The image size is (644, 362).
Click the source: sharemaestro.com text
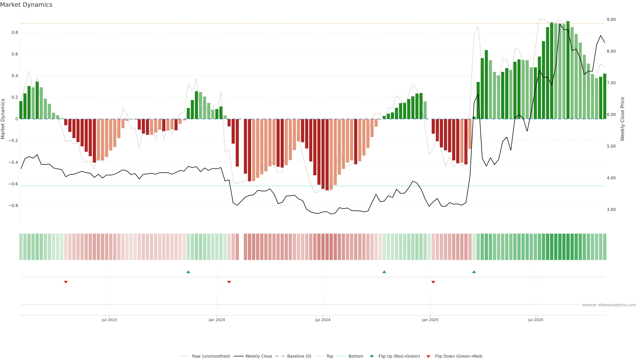[x=609, y=305]
